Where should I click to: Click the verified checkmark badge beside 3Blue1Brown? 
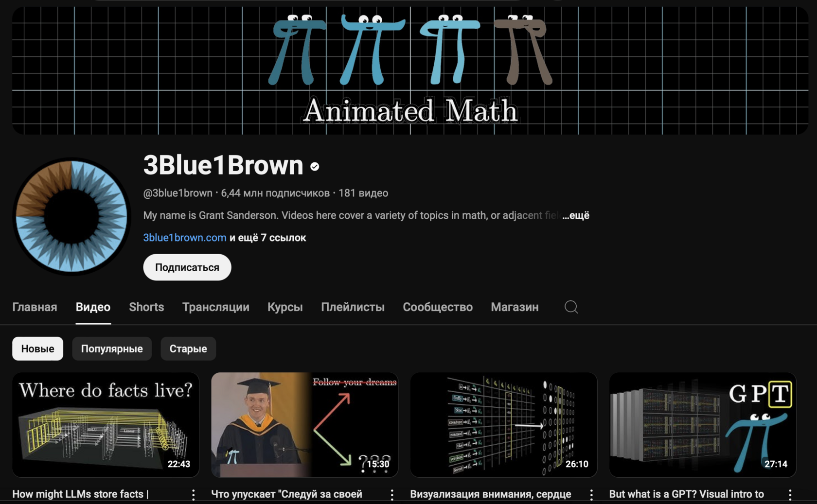pyautogui.click(x=315, y=166)
